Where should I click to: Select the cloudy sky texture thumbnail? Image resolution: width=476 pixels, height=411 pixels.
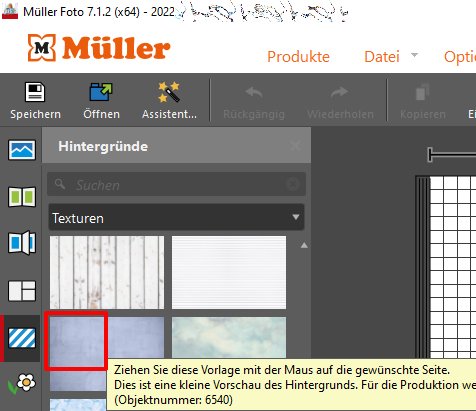pos(229,337)
